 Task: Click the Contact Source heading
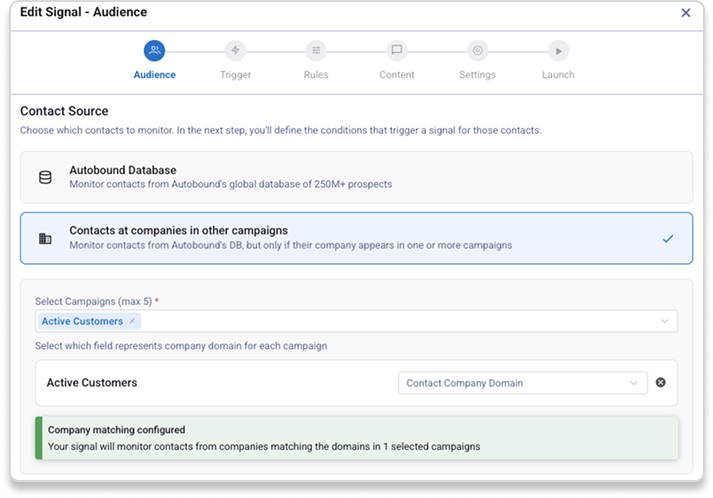point(64,111)
